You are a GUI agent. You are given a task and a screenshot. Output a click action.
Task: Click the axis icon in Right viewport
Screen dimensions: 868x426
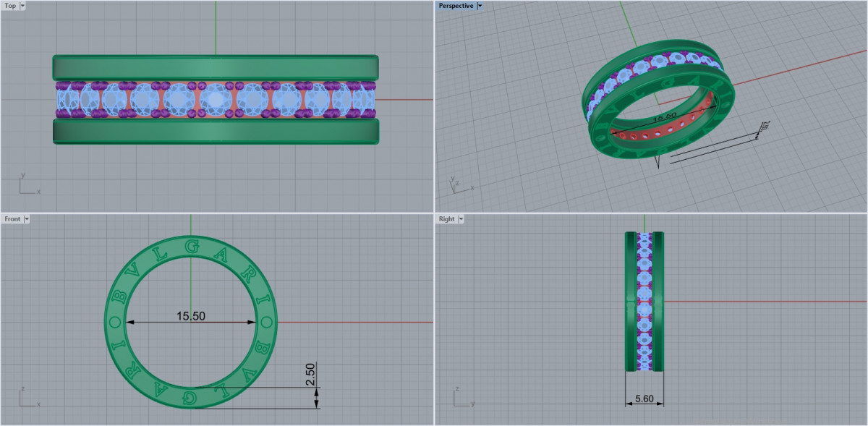tap(463, 397)
